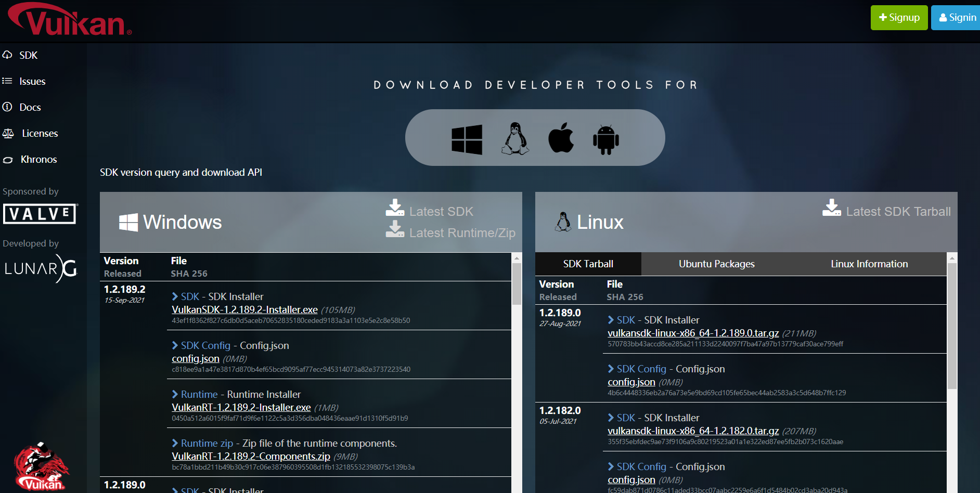Click the Issues list icon in sidebar

click(7, 81)
